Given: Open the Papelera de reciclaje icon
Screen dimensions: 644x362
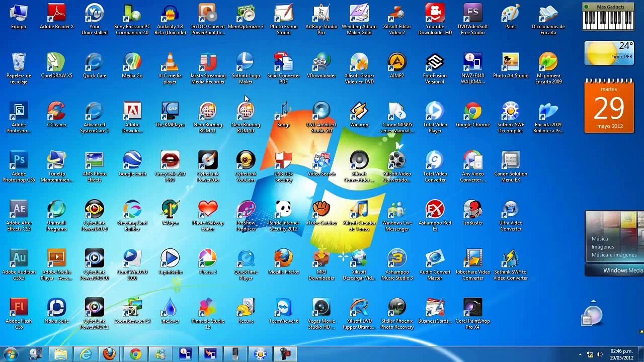Looking at the screenshot, I should coord(19,68).
